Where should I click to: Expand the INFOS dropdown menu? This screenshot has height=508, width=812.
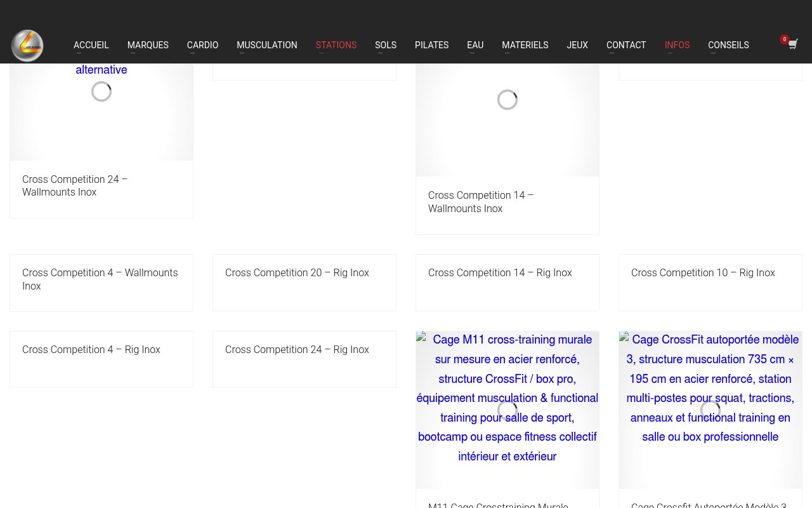[677, 45]
